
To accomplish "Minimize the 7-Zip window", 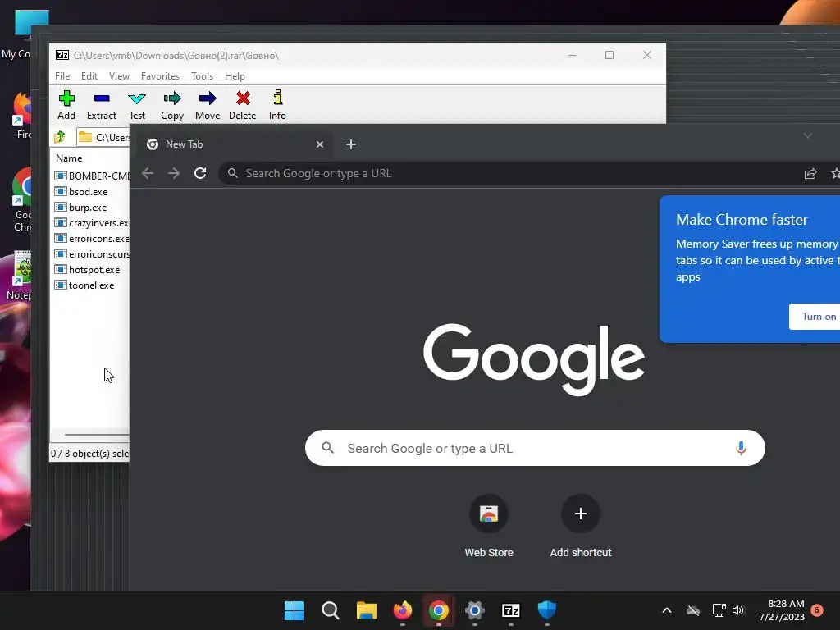I will point(572,55).
